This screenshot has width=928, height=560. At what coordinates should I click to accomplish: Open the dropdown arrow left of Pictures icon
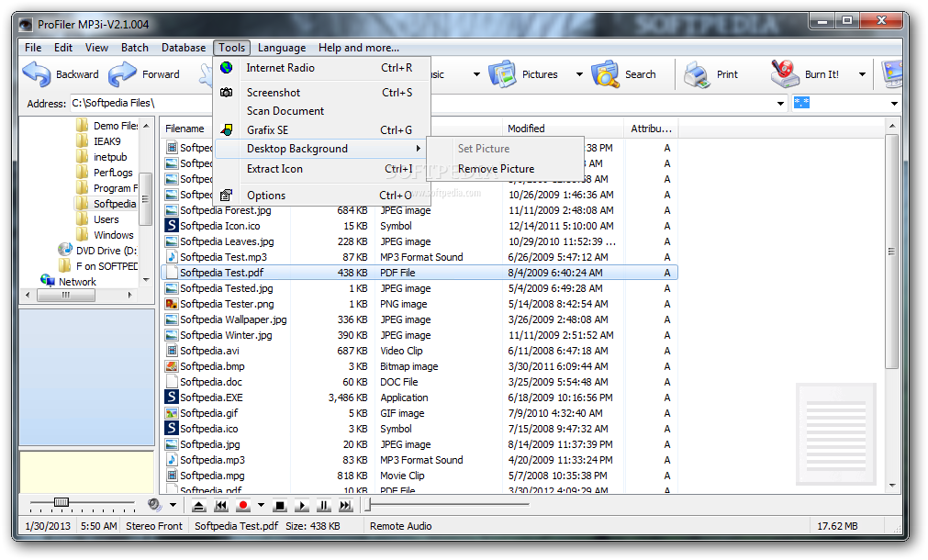click(476, 74)
